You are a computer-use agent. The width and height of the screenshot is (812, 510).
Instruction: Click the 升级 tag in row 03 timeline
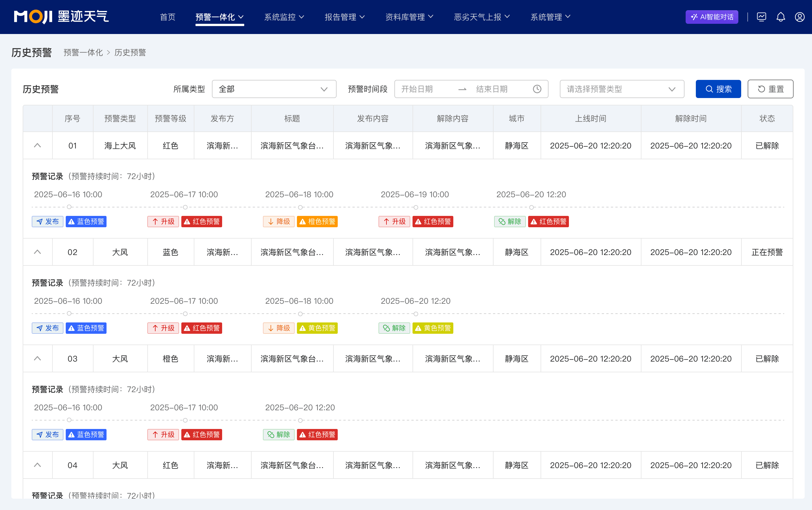[163, 434]
